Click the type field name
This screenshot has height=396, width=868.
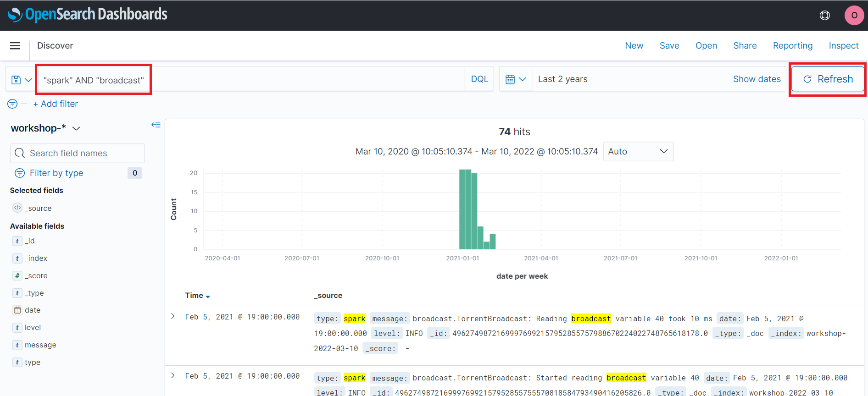click(x=33, y=363)
